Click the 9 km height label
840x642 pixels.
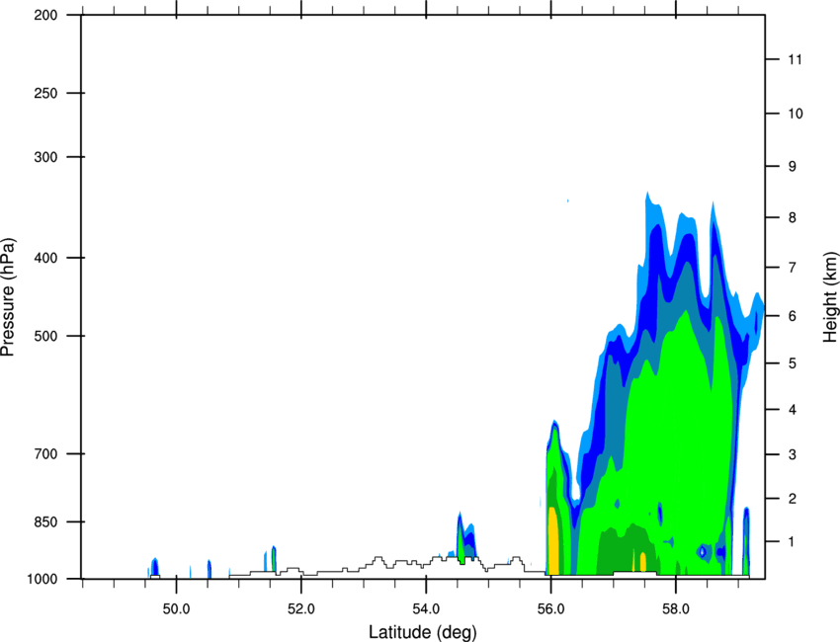point(793,167)
